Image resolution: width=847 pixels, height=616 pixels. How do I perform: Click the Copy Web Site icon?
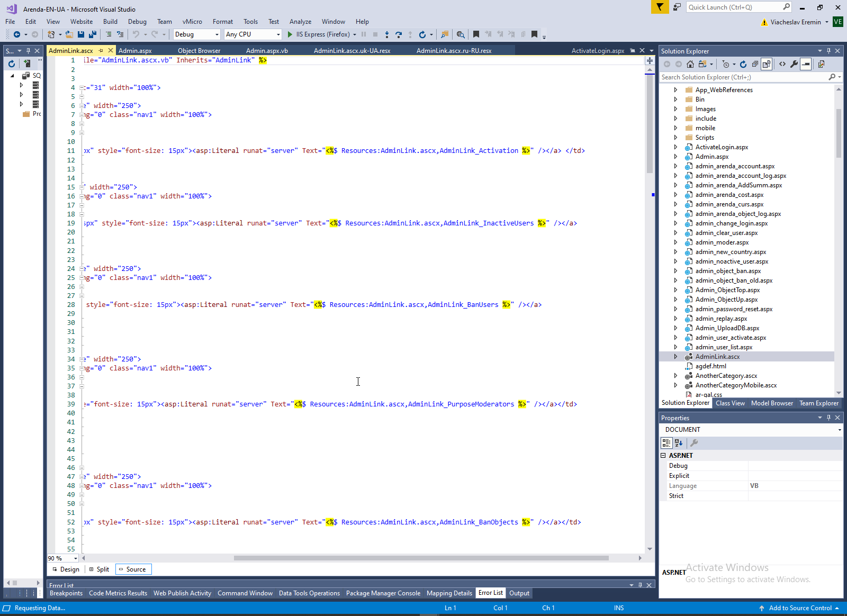821,64
